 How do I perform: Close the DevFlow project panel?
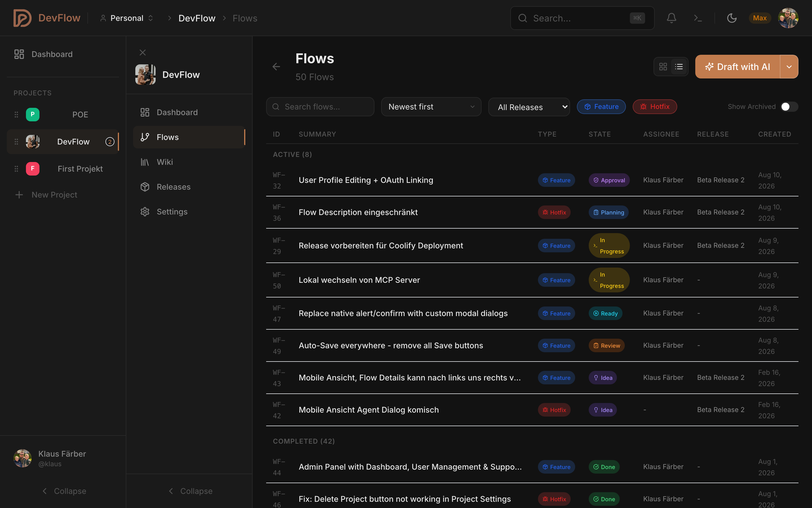click(143, 52)
